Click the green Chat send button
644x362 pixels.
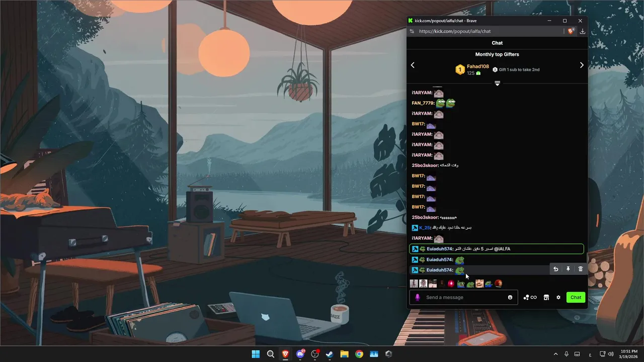[x=576, y=297]
